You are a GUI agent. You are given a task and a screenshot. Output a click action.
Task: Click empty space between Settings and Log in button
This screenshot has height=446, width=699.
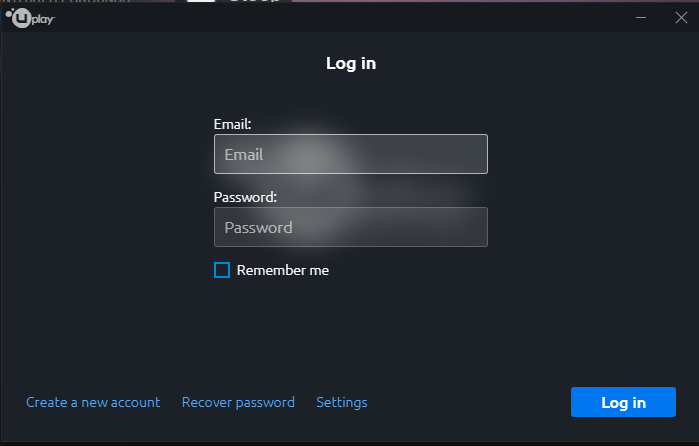tap(468, 402)
